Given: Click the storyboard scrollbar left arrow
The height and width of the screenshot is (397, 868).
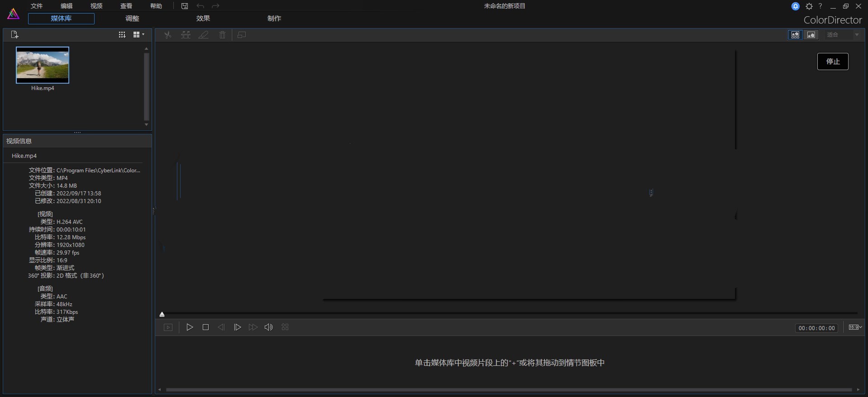Looking at the screenshot, I should [159, 390].
